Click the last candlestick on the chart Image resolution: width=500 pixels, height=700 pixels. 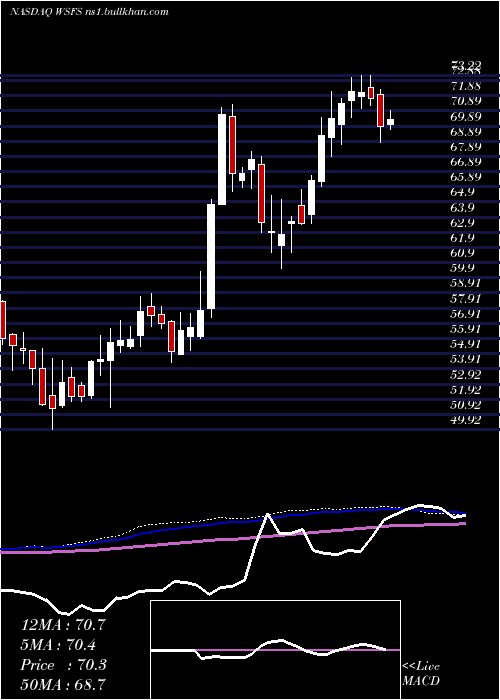[391, 121]
